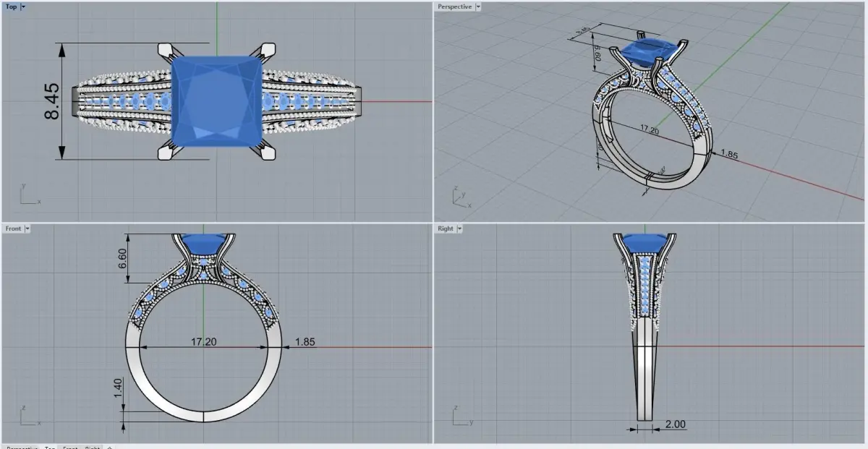The width and height of the screenshot is (868, 449).
Task: Select the blue center gemstone in Top view
Action: (218, 101)
